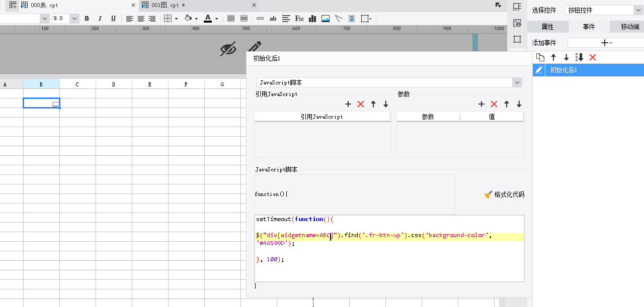Viewport: 644px width, 307px height.
Task: Select cell B2 in the grid
Action: (x=41, y=103)
